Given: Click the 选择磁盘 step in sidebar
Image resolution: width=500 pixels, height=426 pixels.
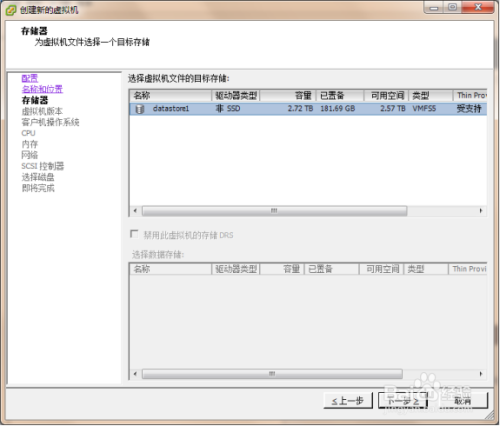Looking at the screenshot, I should coord(38,177).
